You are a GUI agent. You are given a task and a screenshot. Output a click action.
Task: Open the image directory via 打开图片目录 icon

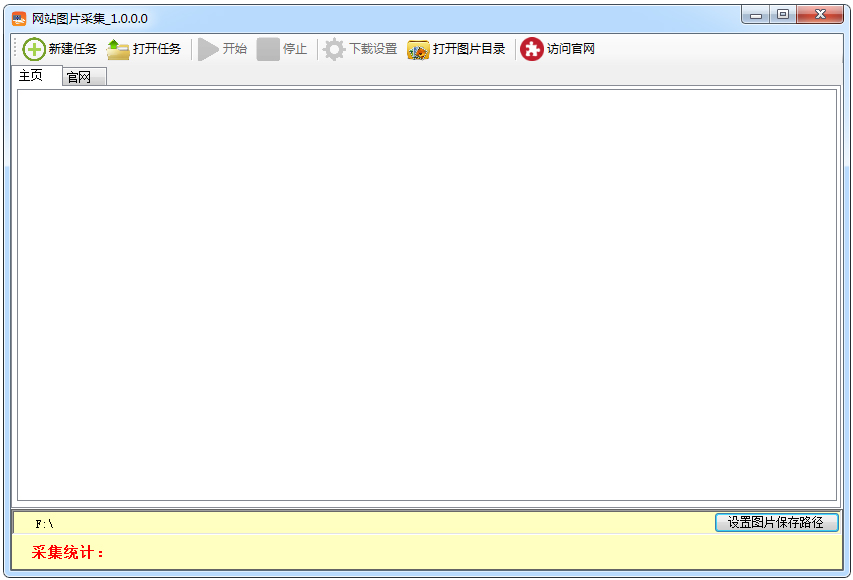pyautogui.click(x=418, y=48)
